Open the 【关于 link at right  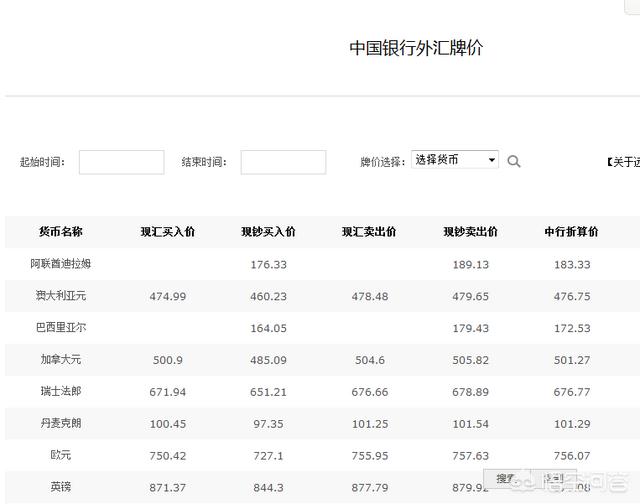(x=623, y=162)
